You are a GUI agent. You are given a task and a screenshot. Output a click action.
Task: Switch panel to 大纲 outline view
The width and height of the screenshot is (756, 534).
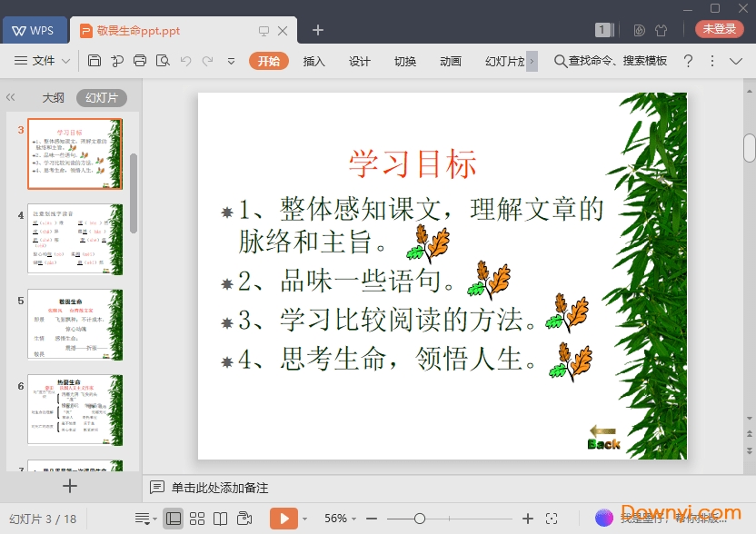click(53, 98)
